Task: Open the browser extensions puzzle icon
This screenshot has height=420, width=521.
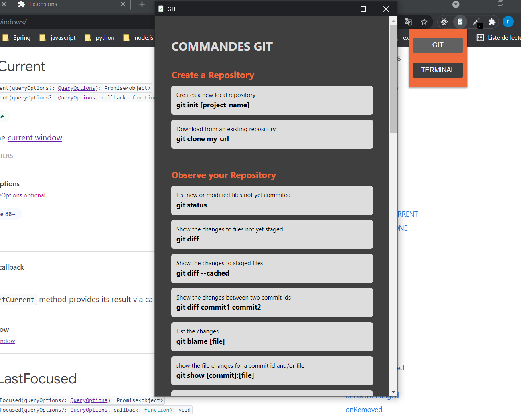Action: [492, 22]
